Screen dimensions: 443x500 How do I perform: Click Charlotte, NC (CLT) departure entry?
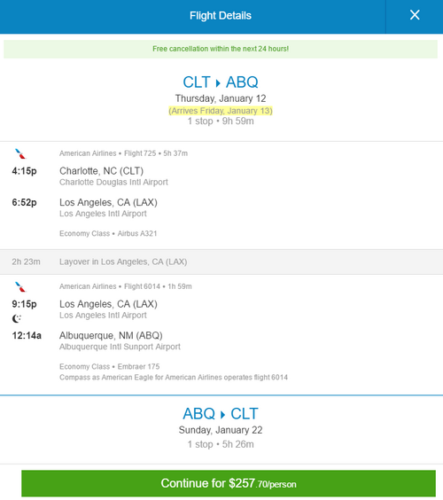click(x=101, y=171)
